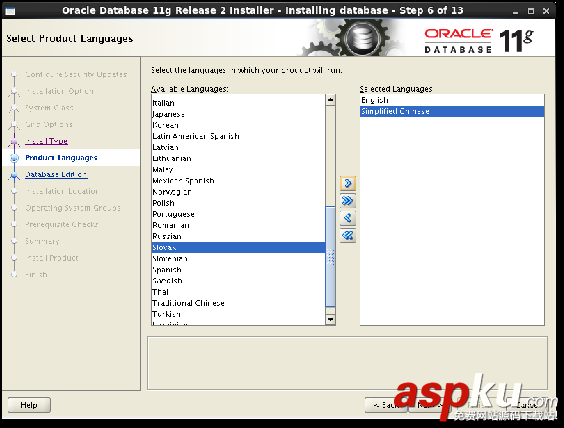Open the Install Type step link
The width and height of the screenshot is (564, 428).
46,141
